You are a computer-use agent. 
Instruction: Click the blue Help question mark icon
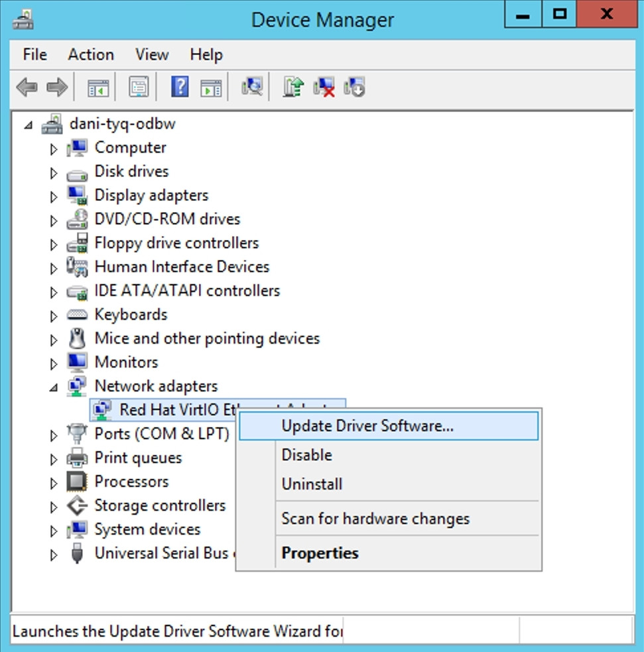click(x=180, y=88)
